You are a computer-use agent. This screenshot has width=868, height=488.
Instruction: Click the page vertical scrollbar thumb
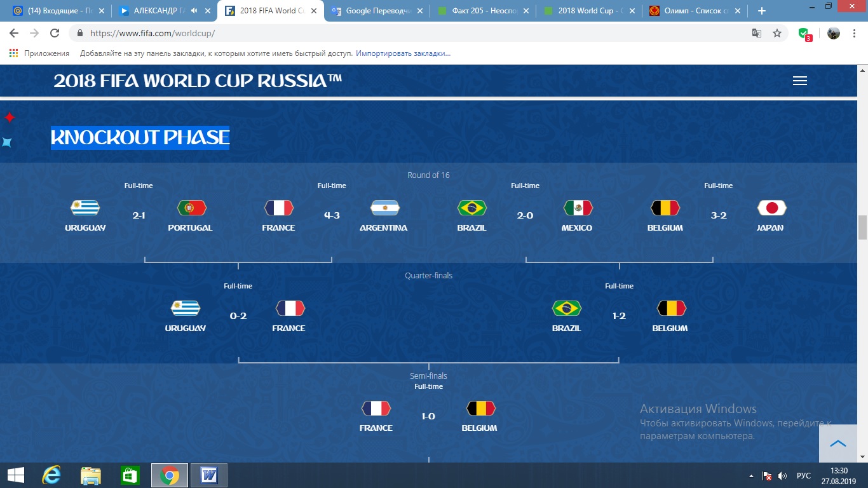[862, 227]
